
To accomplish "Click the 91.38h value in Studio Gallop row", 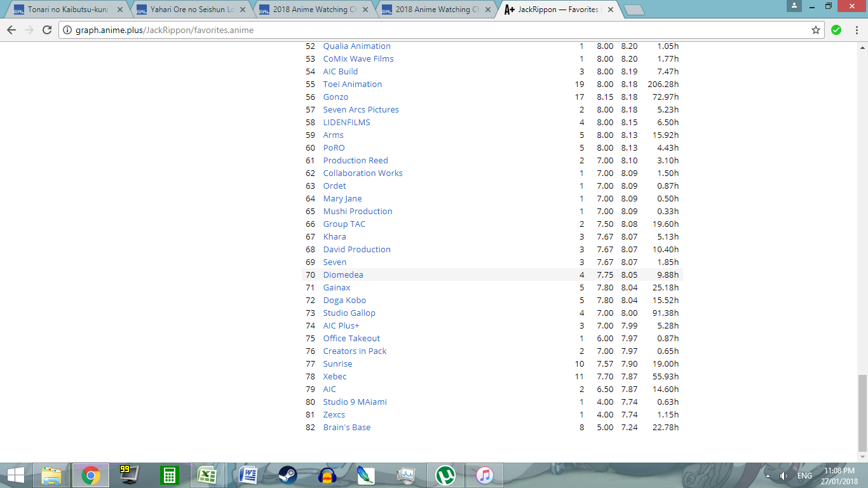I will [x=665, y=313].
